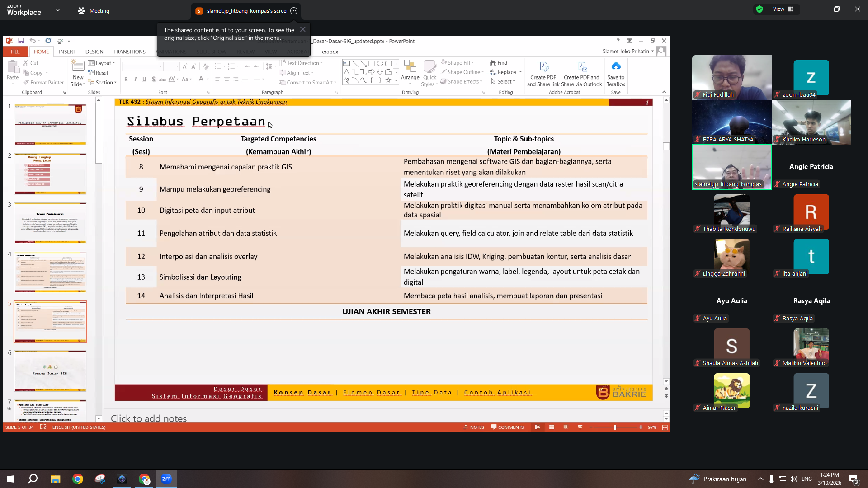Screen dimensions: 868x488
Task: Expand the Font name combo box
Action: point(160,66)
